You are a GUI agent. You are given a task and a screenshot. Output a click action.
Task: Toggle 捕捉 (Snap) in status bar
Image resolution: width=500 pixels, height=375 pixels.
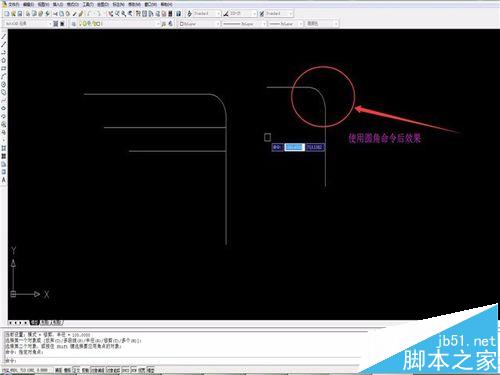tap(58, 370)
